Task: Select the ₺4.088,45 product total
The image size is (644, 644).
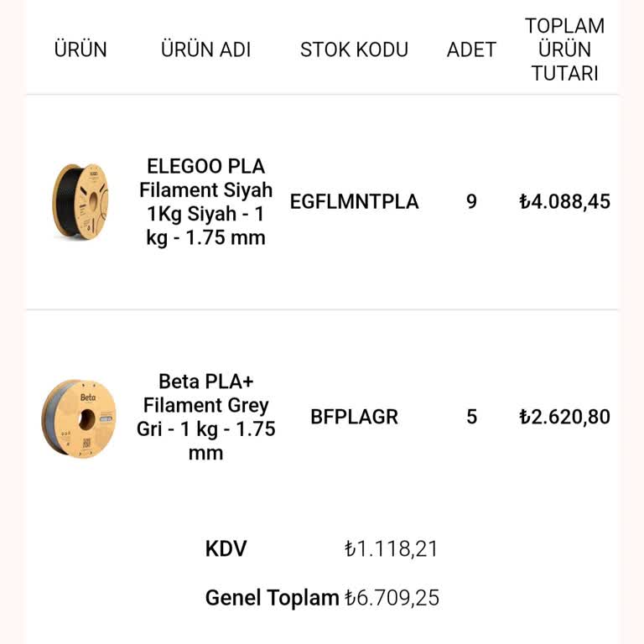Action: (564, 202)
